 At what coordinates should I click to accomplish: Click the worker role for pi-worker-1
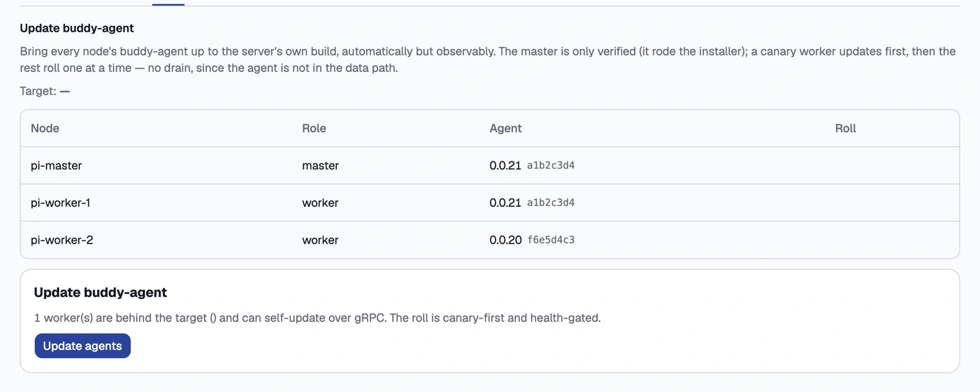pos(321,203)
